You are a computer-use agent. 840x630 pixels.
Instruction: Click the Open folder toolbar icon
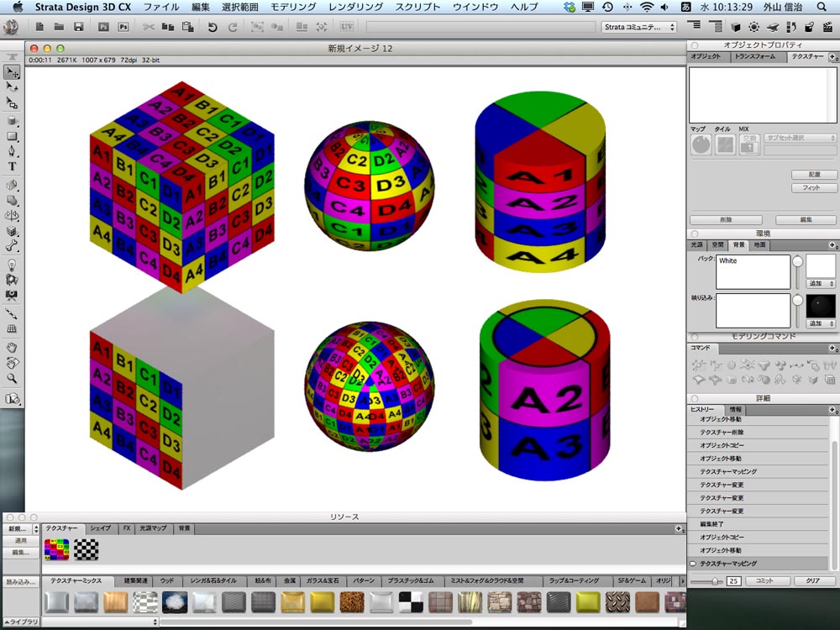59,27
